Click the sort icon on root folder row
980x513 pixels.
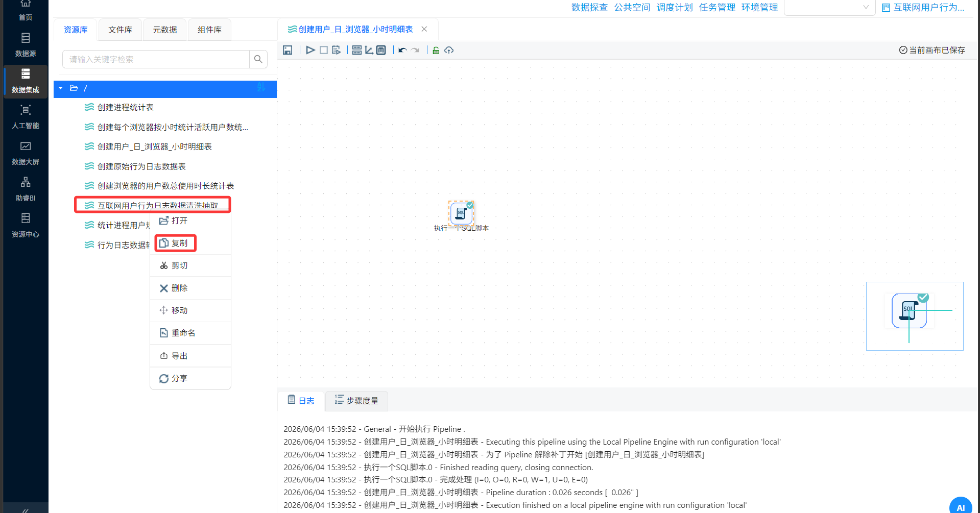(261, 88)
